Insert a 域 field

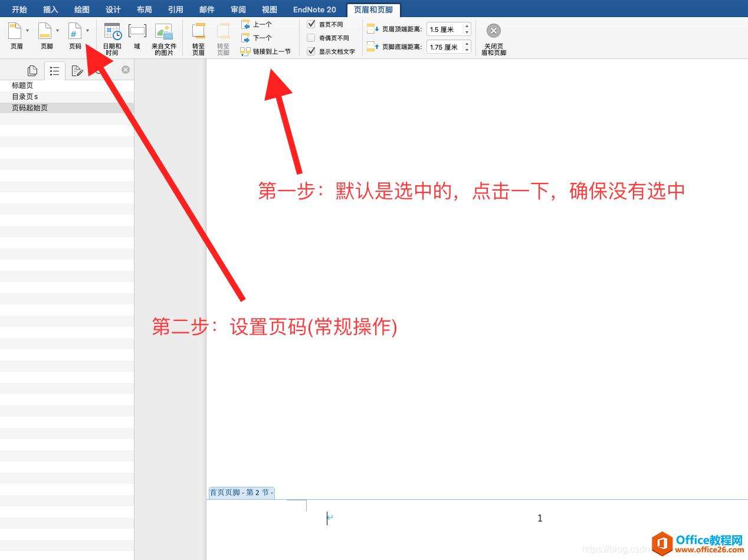pos(137,36)
